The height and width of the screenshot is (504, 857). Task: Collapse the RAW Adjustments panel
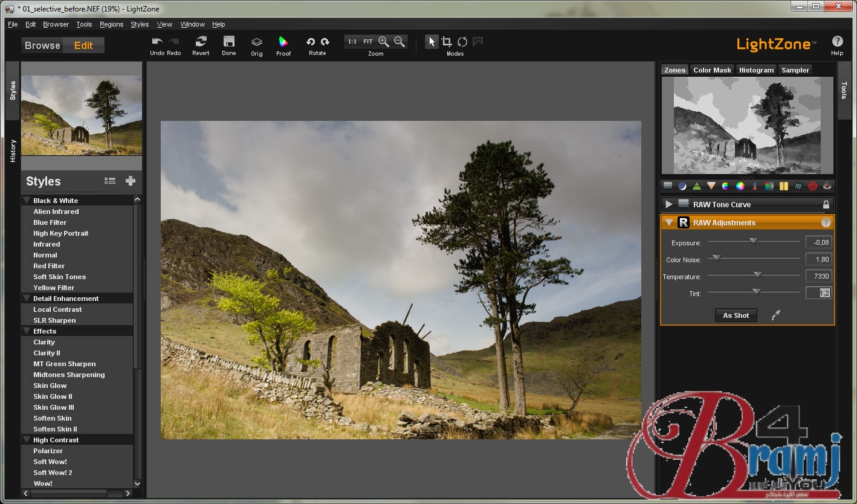click(x=668, y=223)
